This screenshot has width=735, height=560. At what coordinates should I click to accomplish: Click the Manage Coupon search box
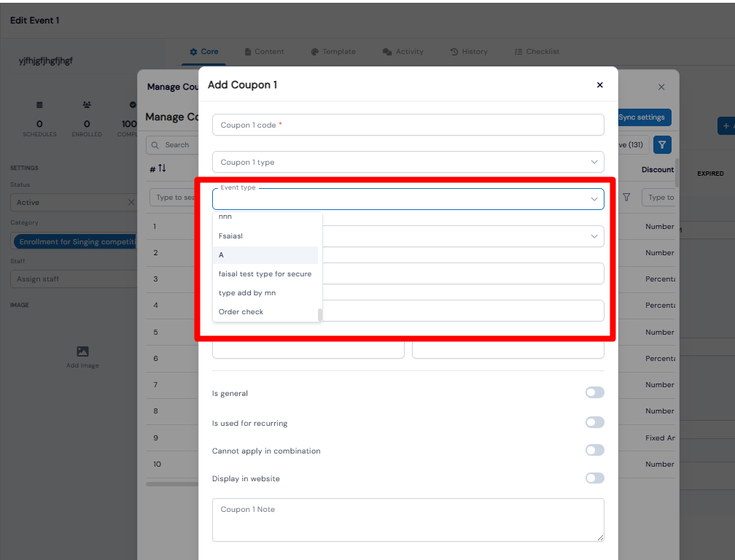[172, 145]
